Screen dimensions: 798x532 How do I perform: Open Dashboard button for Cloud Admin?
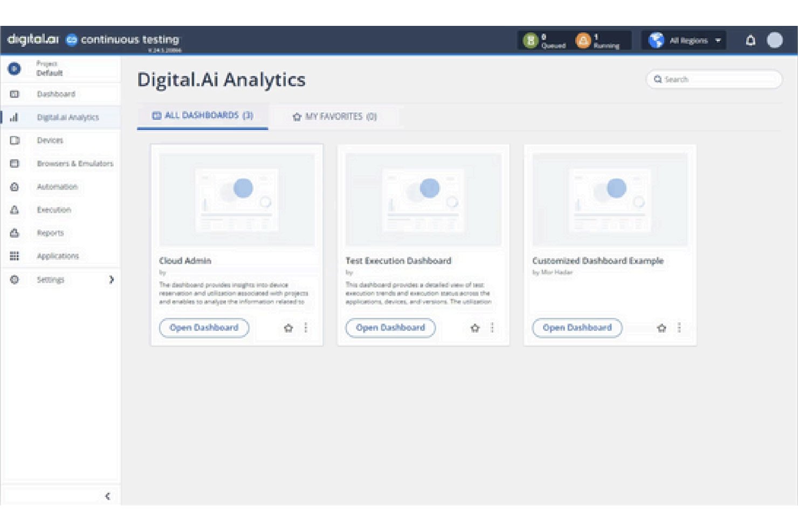pyautogui.click(x=204, y=328)
